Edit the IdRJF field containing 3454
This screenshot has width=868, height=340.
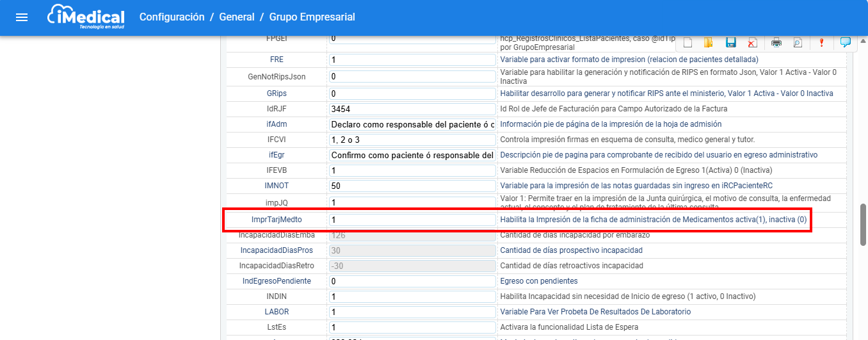point(412,109)
